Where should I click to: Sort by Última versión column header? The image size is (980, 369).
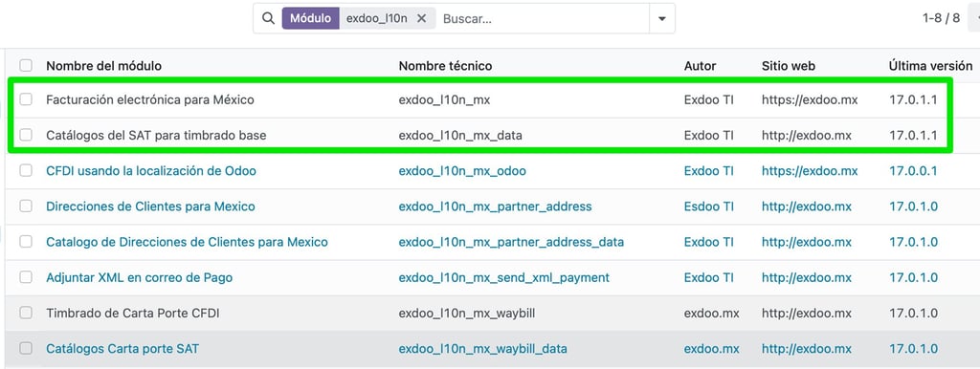(x=930, y=66)
